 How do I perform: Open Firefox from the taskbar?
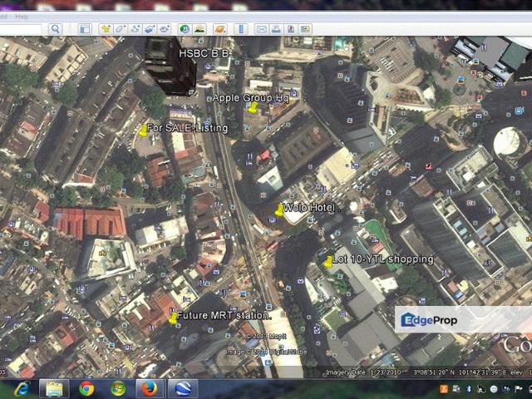pyautogui.click(x=150, y=388)
